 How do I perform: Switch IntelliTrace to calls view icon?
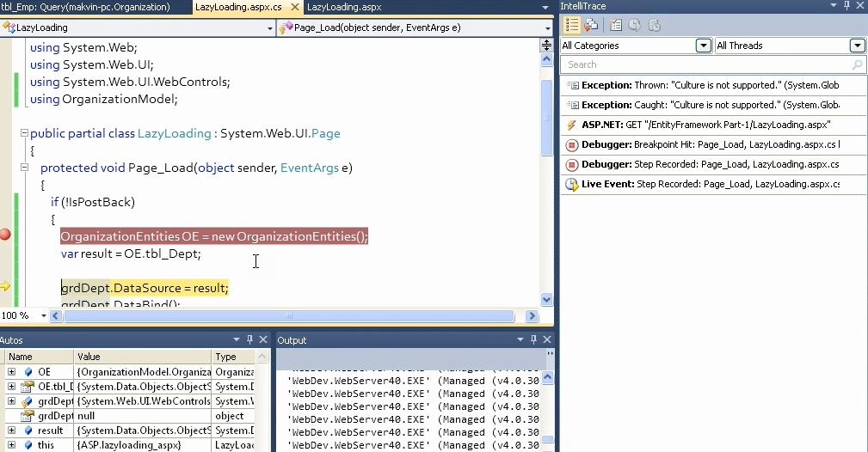pos(590,25)
